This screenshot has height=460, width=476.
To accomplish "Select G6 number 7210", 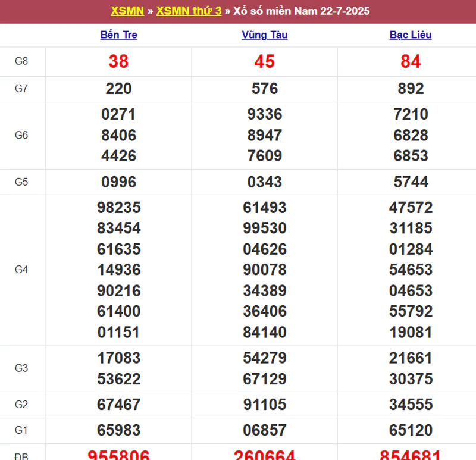I will tap(411, 114).
